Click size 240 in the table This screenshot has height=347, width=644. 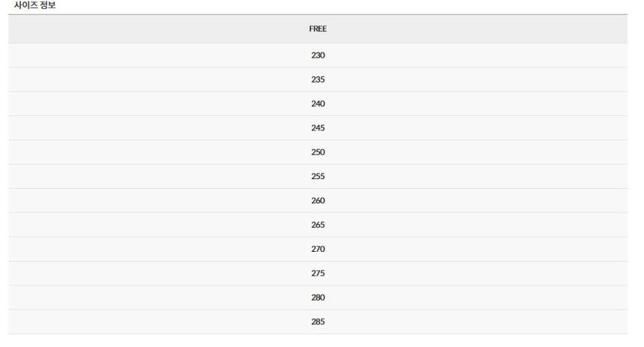[x=318, y=103]
